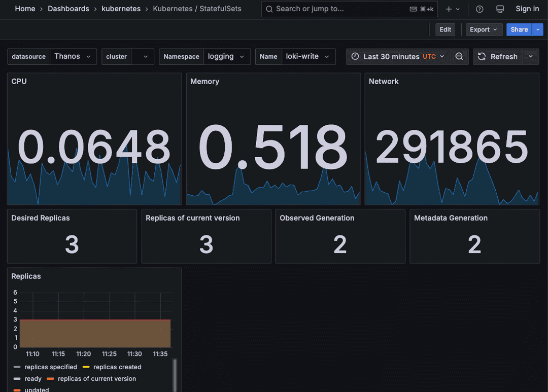This screenshot has height=392, width=548.
Task: Click the Observed Generation panel title
Action: 317,218
